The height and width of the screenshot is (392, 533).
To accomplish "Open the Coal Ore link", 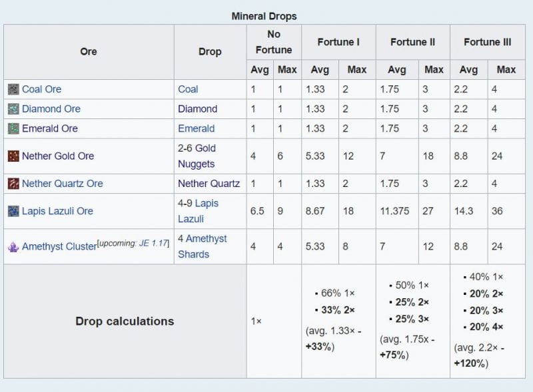I will coord(41,89).
